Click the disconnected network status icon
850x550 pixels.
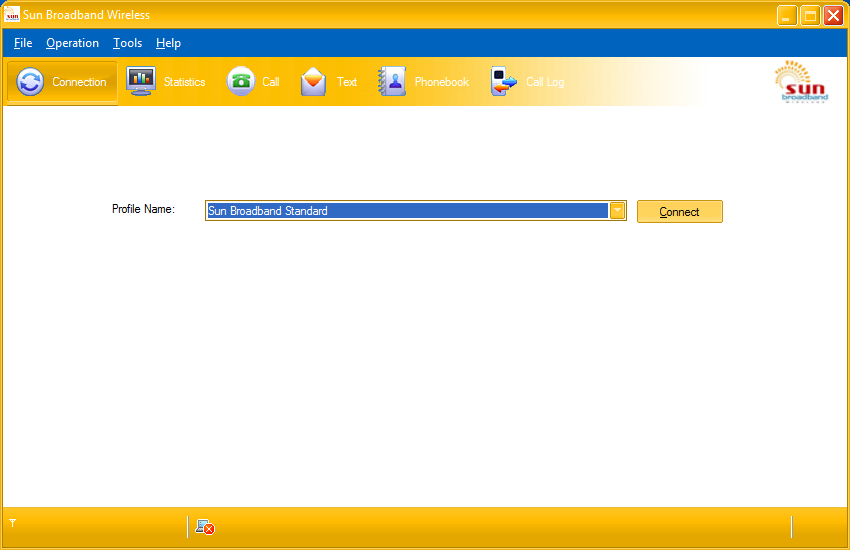(x=205, y=527)
